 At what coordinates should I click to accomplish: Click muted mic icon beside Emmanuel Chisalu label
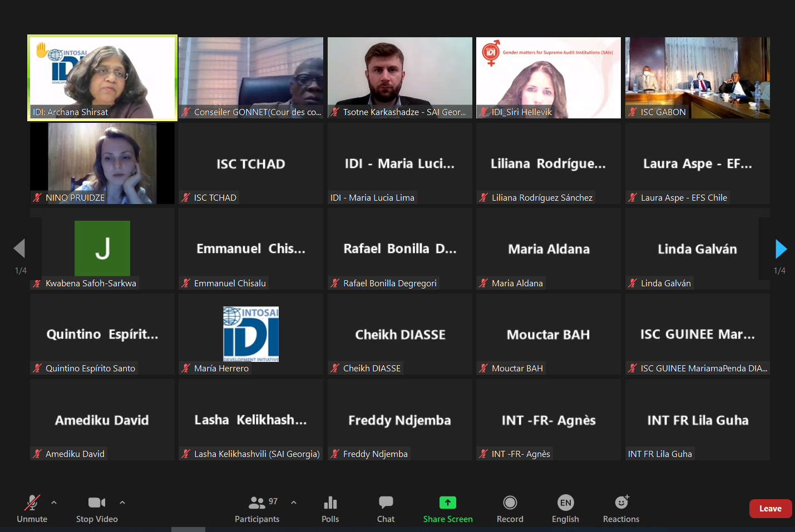(x=186, y=283)
